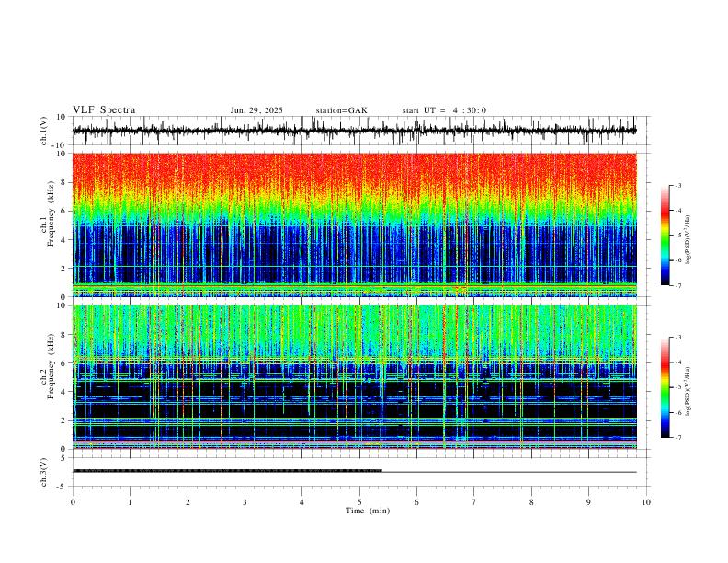Click the "-7" label on ch.2 color bar
The height and width of the screenshot is (563, 728).
click(x=678, y=437)
